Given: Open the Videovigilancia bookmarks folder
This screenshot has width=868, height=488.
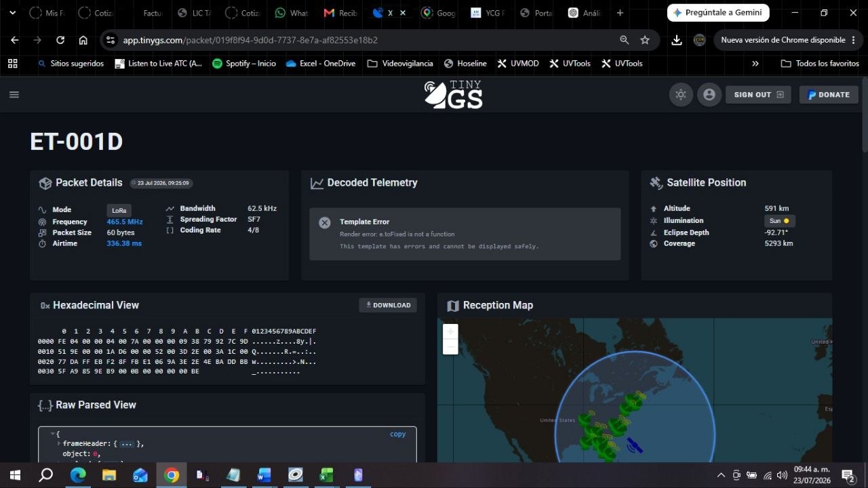Looking at the screenshot, I should click(x=400, y=64).
